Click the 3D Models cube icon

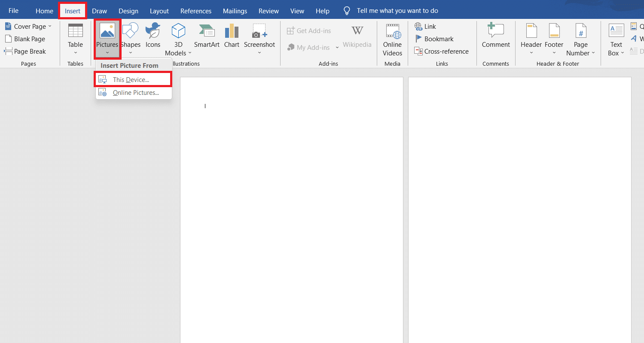point(178,31)
